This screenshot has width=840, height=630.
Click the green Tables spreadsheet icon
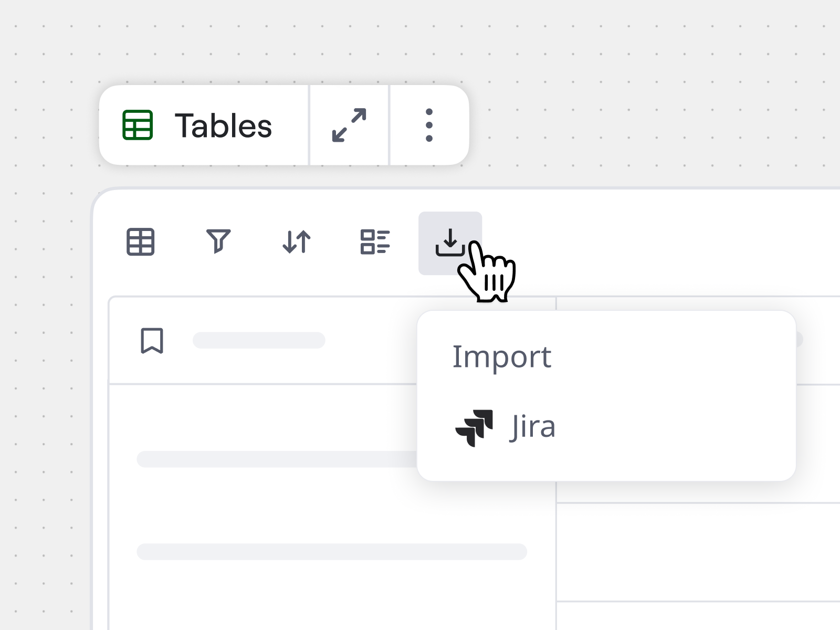tap(138, 125)
